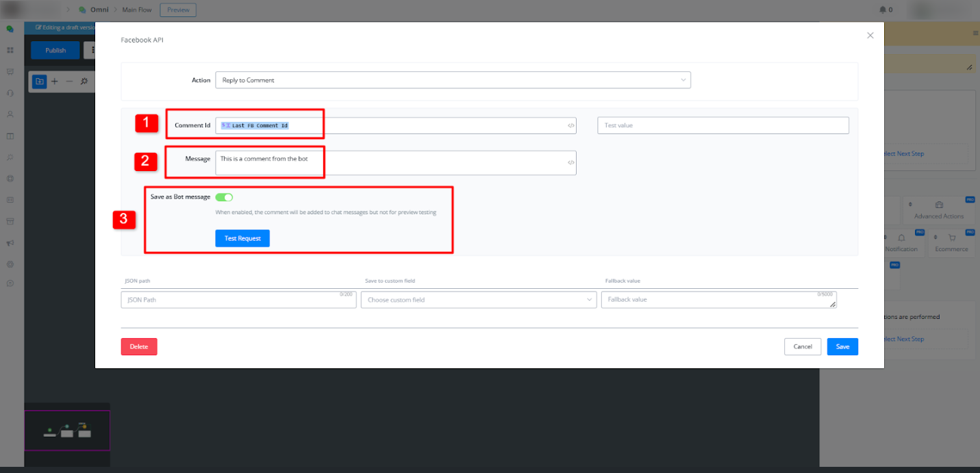Click the JSON Path input field
This screenshot has width=980, height=473.
pos(238,300)
